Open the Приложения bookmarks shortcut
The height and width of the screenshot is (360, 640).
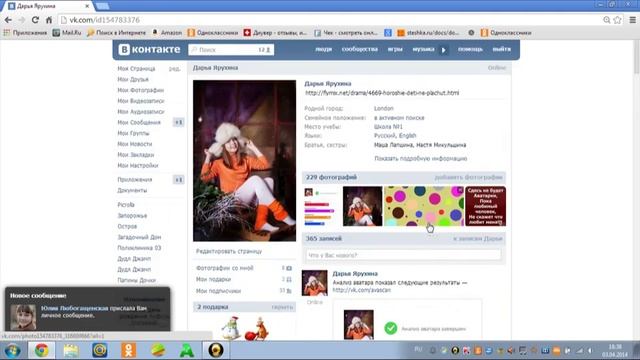pyautogui.click(x=25, y=33)
